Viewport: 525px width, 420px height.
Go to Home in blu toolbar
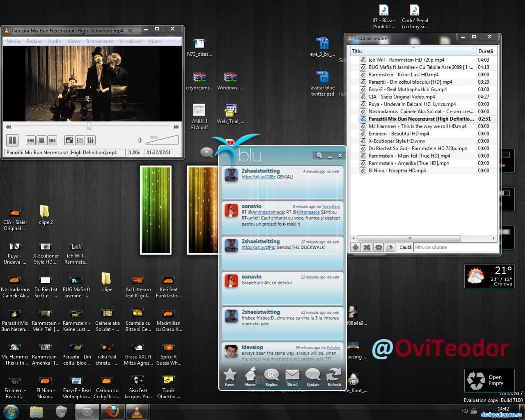click(x=250, y=377)
